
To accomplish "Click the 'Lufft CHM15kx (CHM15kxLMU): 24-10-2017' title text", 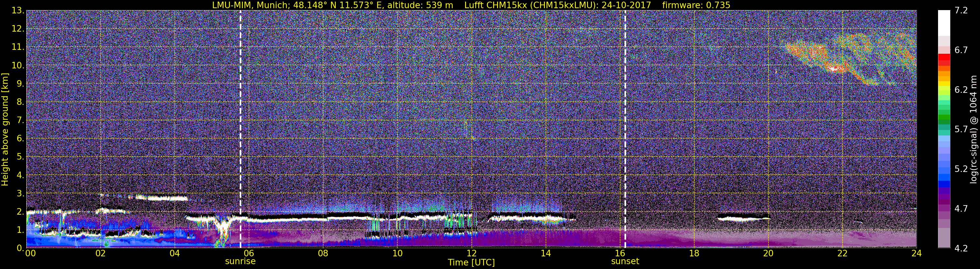I will coord(558,5).
